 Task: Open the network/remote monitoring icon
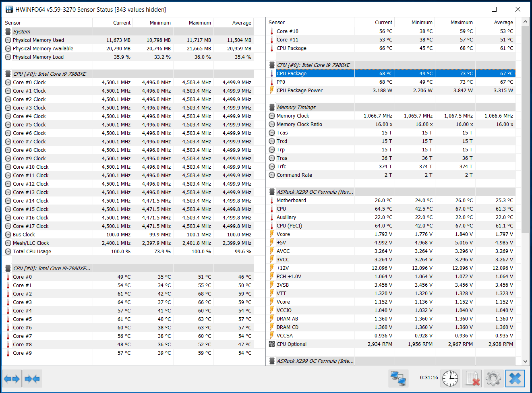tap(399, 379)
